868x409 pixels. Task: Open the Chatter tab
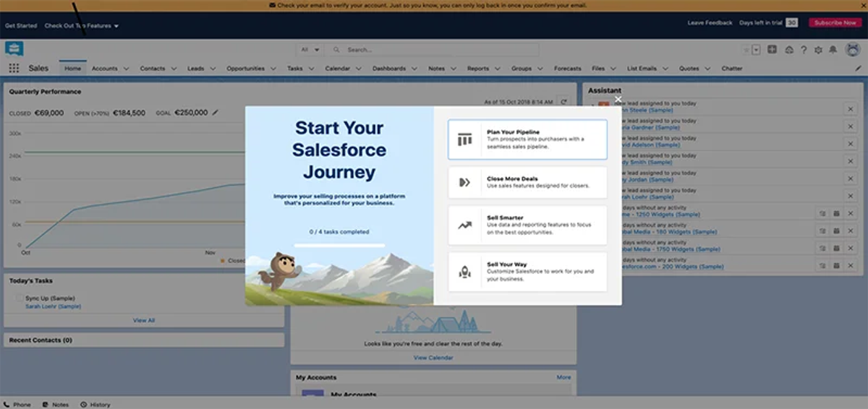[732, 69]
